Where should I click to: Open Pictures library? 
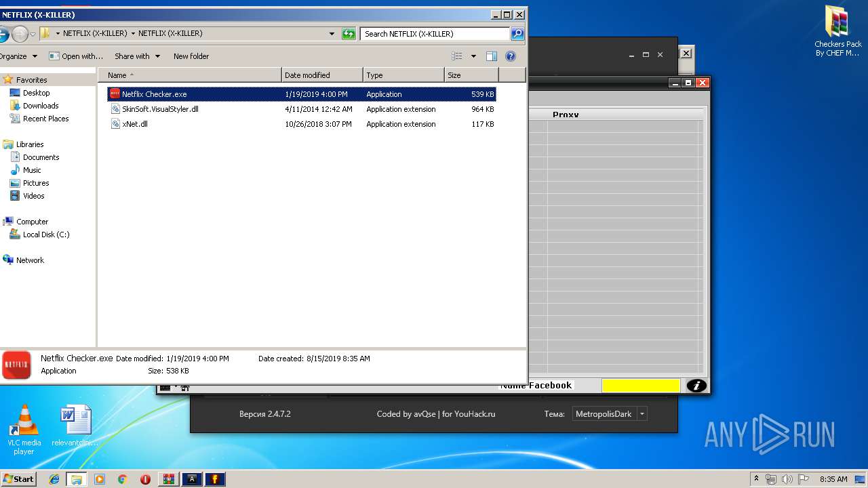36,183
